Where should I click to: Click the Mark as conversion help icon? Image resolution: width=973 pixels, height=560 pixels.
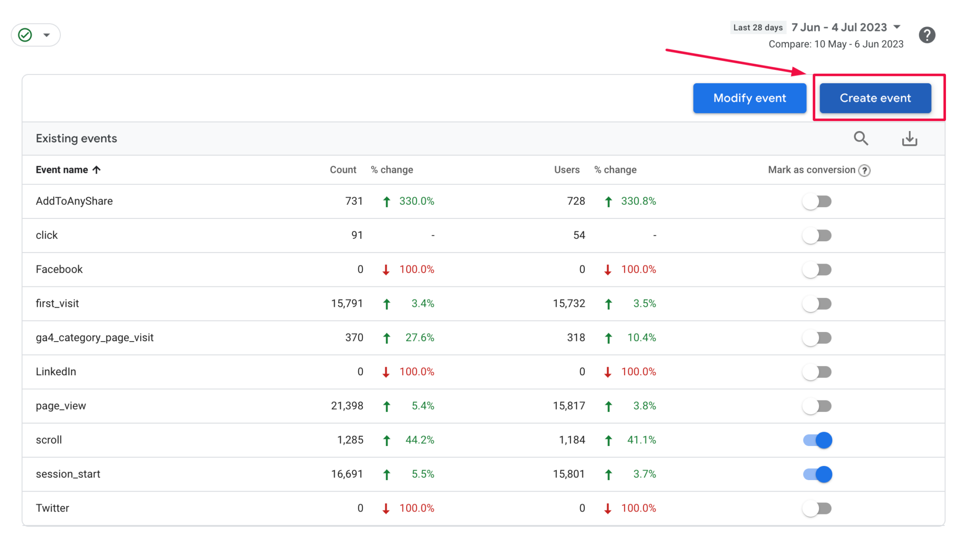tap(865, 170)
